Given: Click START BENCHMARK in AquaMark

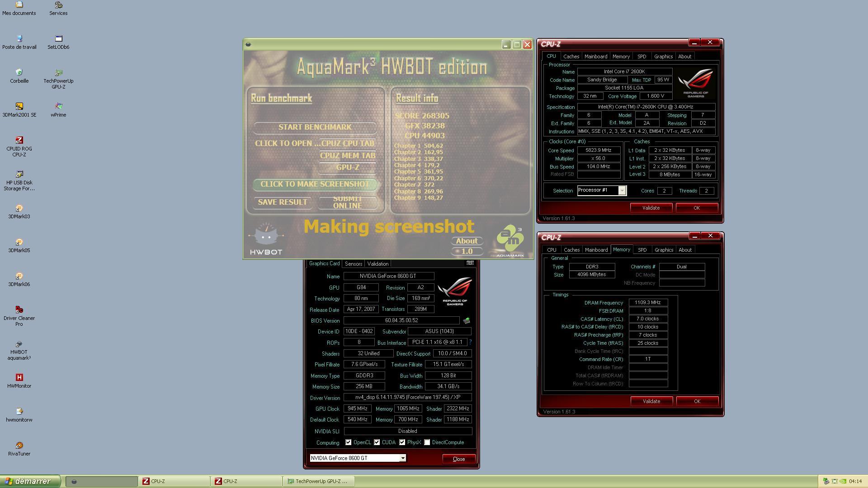Looking at the screenshot, I should (x=315, y=127).
